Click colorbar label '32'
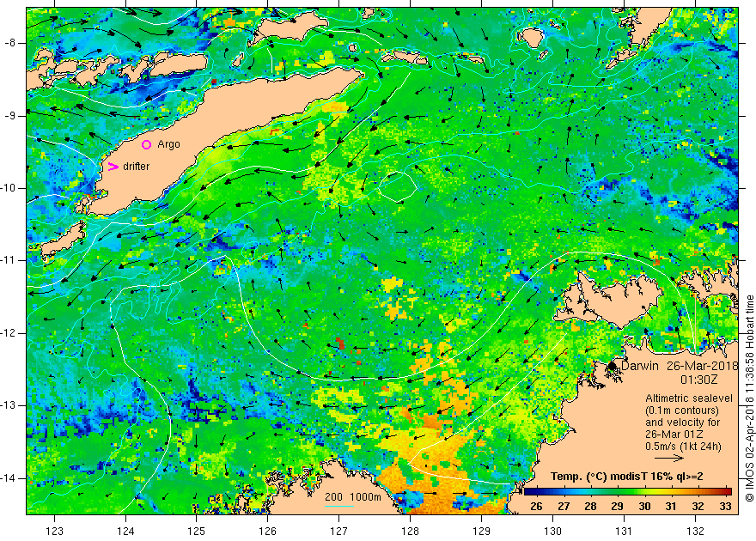The image size is (756, 541). 698,507
